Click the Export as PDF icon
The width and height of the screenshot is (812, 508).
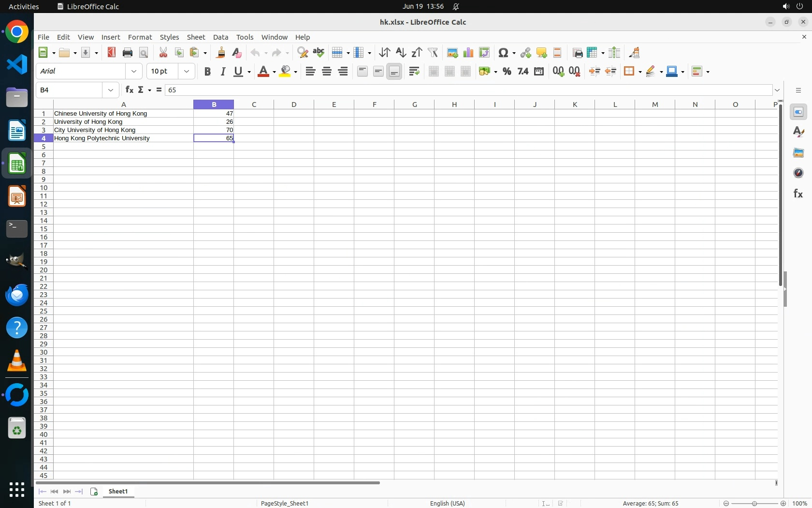pyautogui.click(x=112, y=53)
